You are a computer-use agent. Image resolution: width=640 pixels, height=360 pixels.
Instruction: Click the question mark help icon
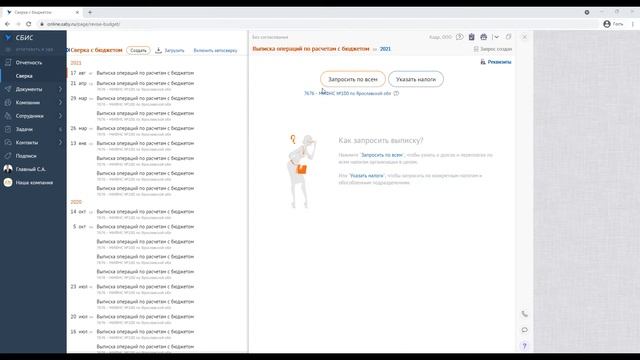[x=524, y=346]
